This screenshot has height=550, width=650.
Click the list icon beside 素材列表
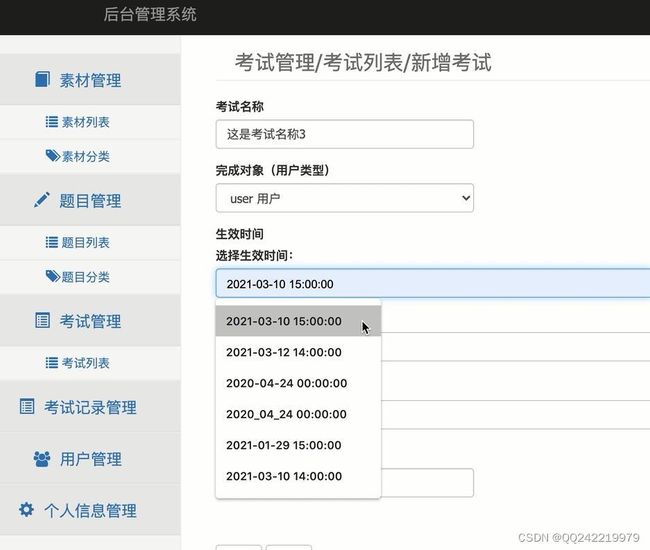pos(51,122)
